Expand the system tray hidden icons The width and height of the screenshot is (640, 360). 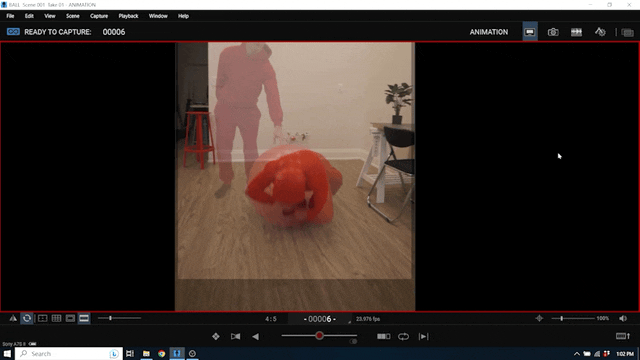point(577,354)
